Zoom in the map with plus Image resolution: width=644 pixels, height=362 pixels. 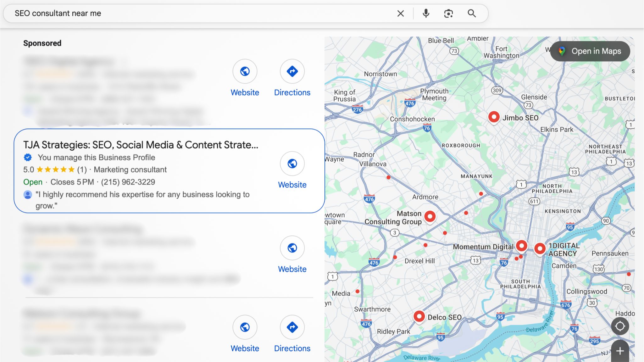coord(620,351)
